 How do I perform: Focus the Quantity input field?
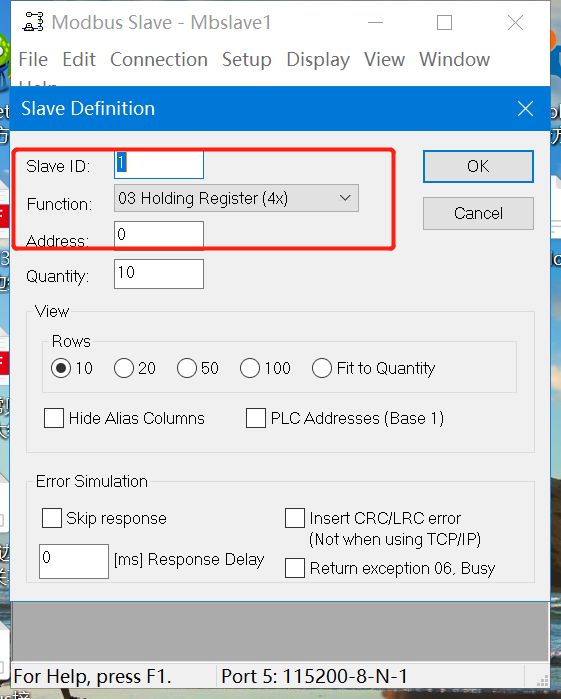click(159, 274)
